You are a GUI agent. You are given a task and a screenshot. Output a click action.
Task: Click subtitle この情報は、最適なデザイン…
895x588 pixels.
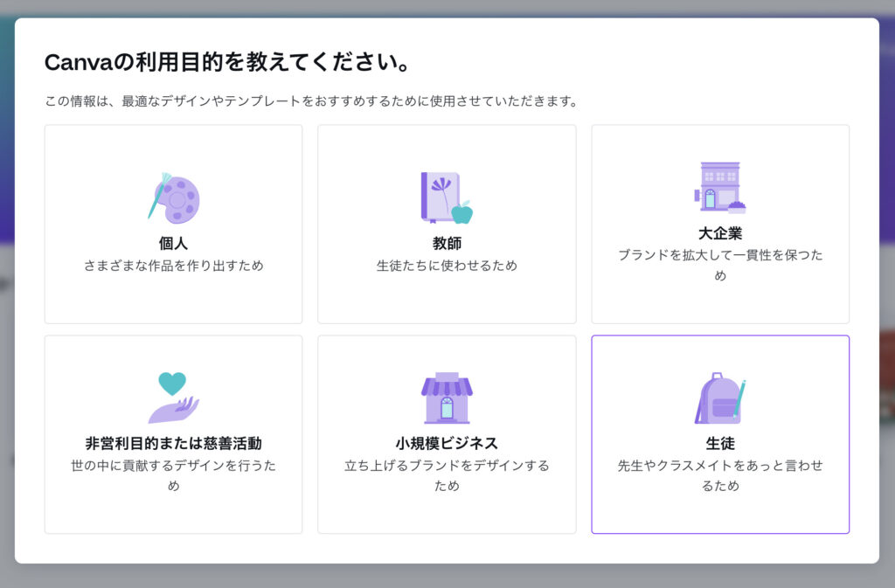pos(313,101)
